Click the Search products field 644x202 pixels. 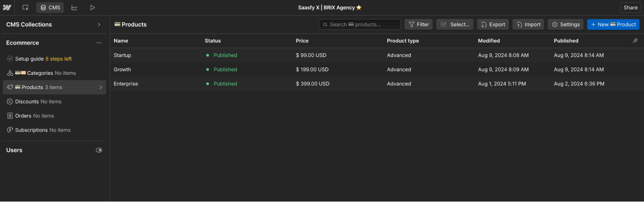360,24
